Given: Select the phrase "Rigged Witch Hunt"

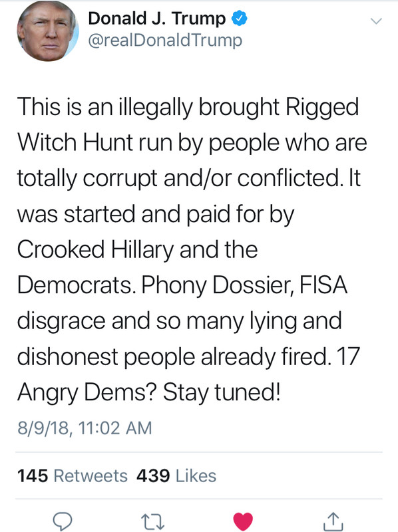Looking at the screenshot, I should [x=188, y=124].
